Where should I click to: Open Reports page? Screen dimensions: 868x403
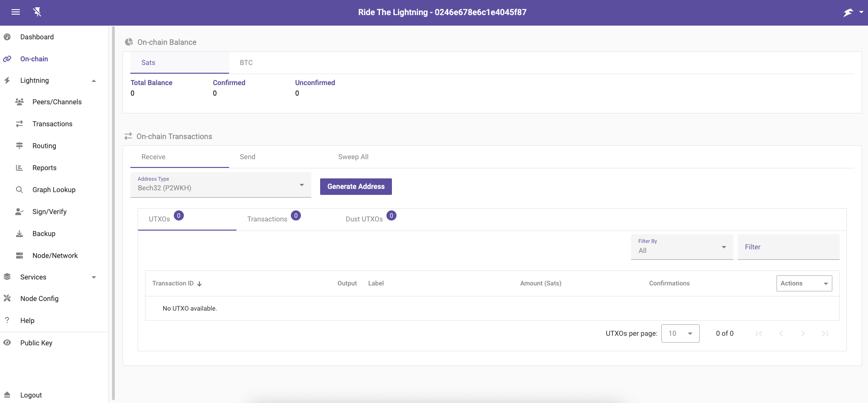click(44, 168)
